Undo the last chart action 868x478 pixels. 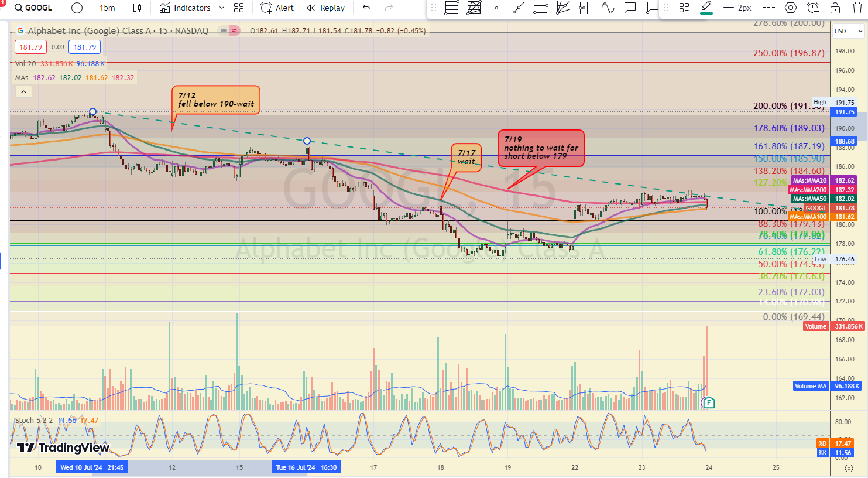(366, 8)
